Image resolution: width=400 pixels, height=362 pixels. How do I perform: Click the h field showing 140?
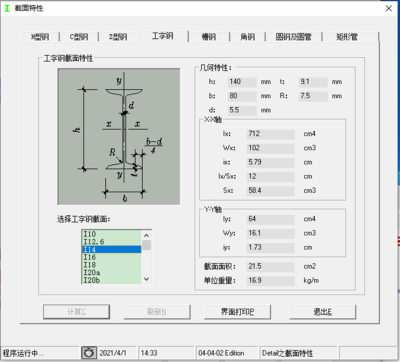(x=242, y=82)
